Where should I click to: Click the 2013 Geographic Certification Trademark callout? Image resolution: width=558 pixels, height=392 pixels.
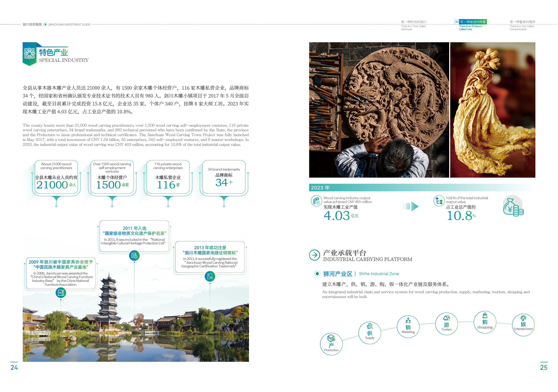[x=210, y=257]
